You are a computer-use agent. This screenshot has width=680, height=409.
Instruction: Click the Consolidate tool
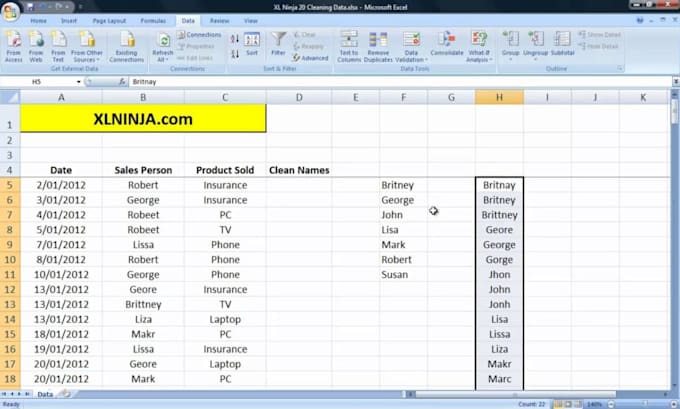coord(447,44)
